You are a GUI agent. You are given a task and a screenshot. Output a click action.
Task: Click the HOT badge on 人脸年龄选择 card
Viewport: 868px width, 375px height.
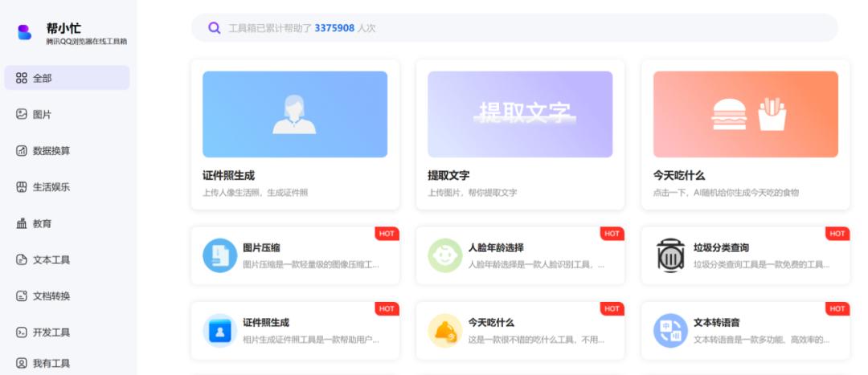click(x=612, y=234)
